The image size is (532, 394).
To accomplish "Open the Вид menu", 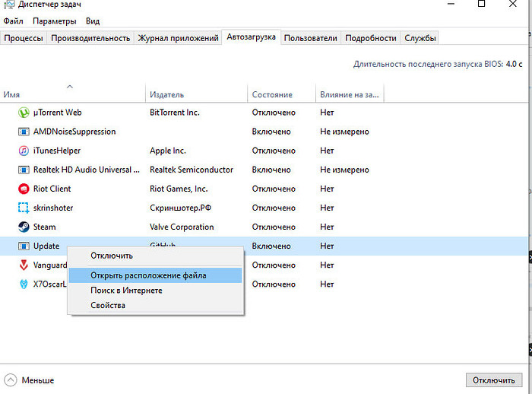I will coord(93,21).
